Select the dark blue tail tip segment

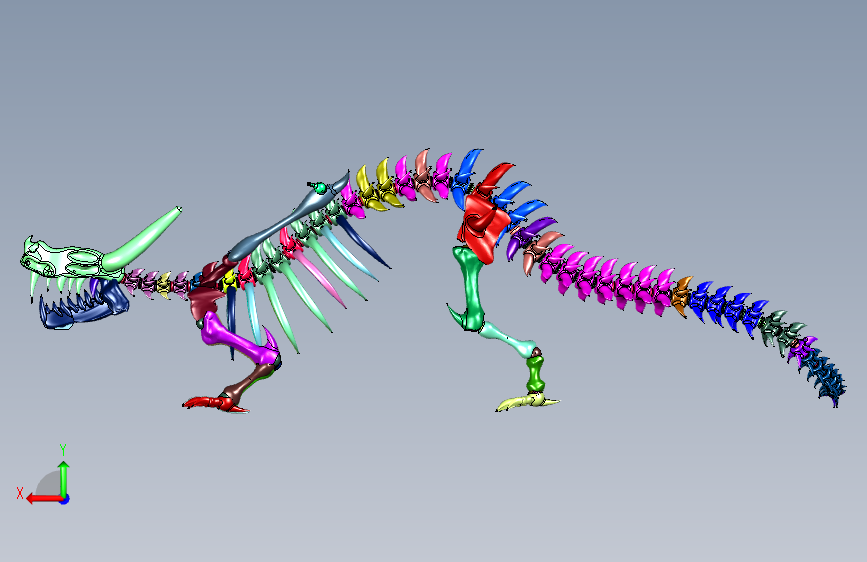click(826, 376)
